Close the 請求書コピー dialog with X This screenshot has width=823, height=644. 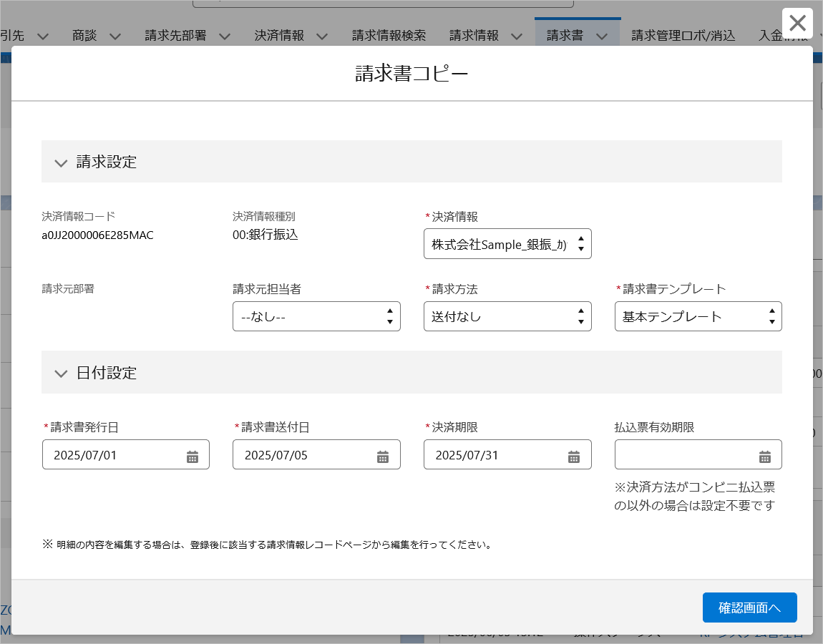pyautogui.click(x=797, y=24)
